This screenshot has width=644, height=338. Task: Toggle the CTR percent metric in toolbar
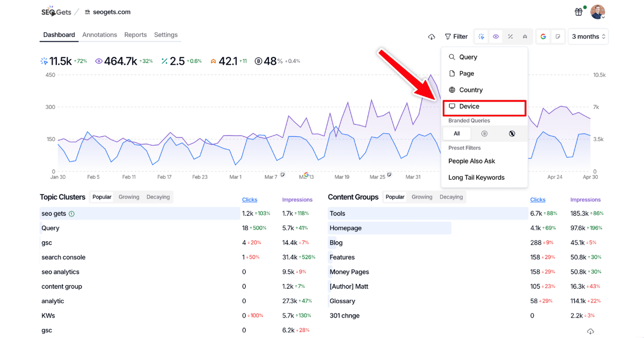pos(510,36)
